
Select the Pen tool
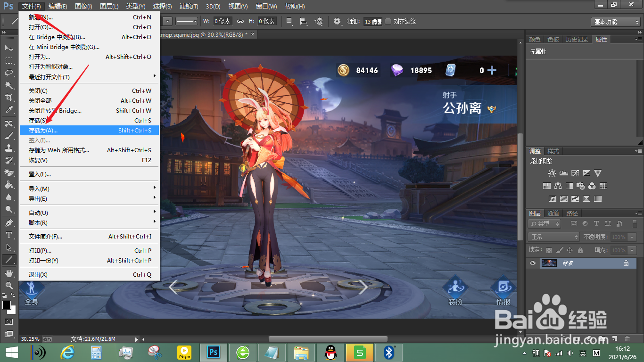tap(8, 222)
